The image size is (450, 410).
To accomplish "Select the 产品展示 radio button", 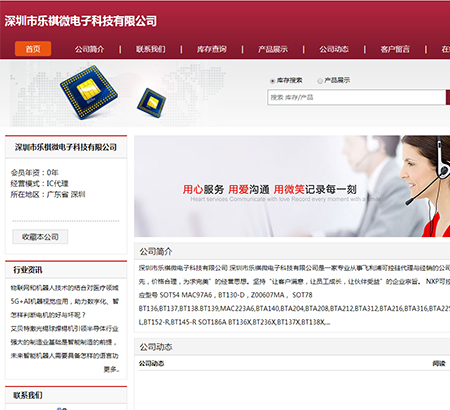I will point(320,81).
